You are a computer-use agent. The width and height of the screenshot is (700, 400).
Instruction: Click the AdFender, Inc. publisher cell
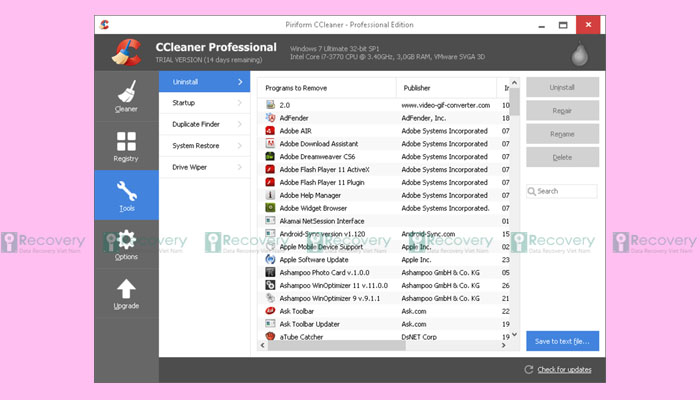(x=423, y=118)
